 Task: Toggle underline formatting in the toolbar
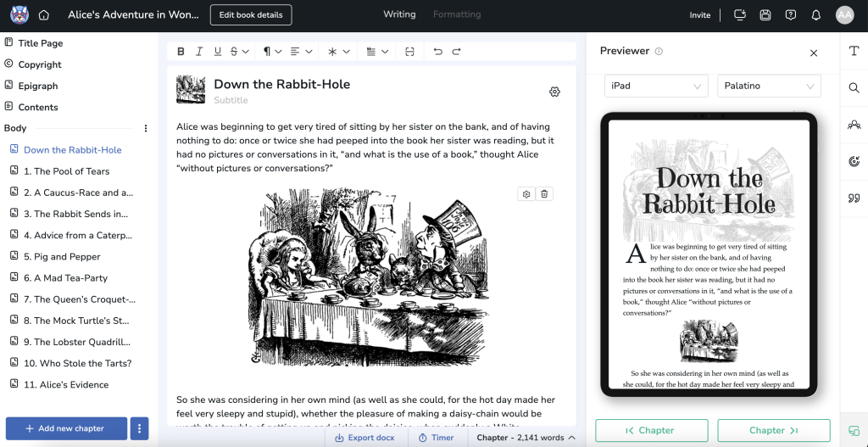218,52
